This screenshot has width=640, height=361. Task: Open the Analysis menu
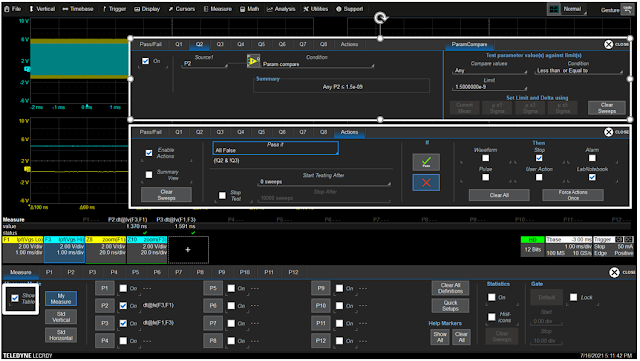(x=281, y=9)
